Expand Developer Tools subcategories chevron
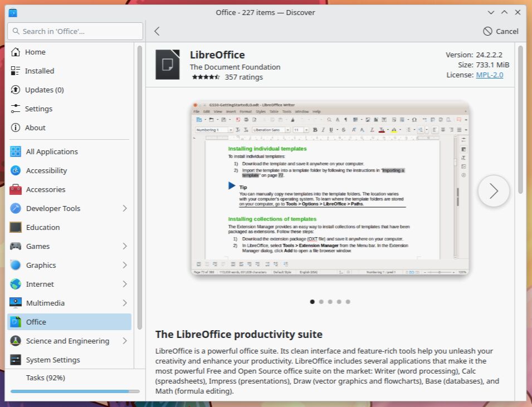Viewport: 532px width, 407px height. click(x=125, y=208)
